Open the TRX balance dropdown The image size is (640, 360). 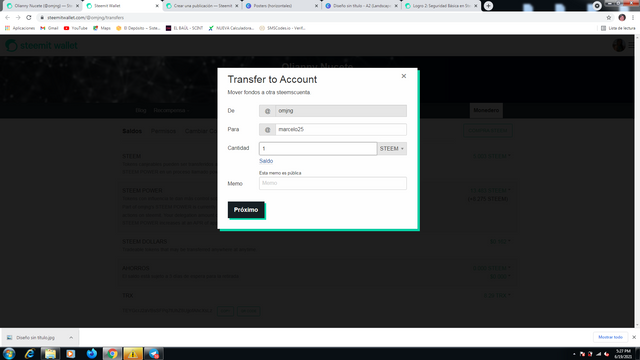pyautogui.click(x=497, y=296)
